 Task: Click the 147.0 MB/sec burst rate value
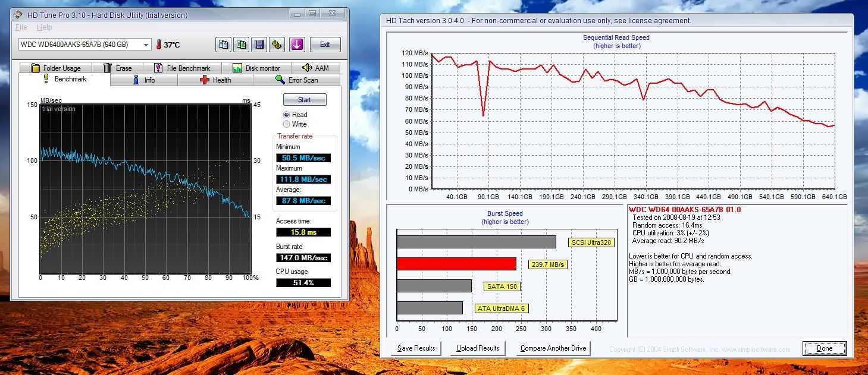(x=303, y=258)
